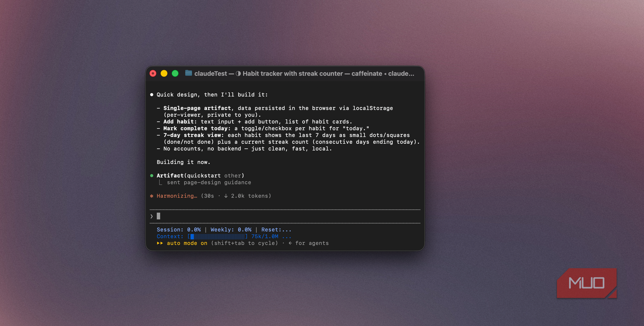The image size is (644, 326).
Task: Click the "(shift+tab to cycle)" hint
Action: 244,243
